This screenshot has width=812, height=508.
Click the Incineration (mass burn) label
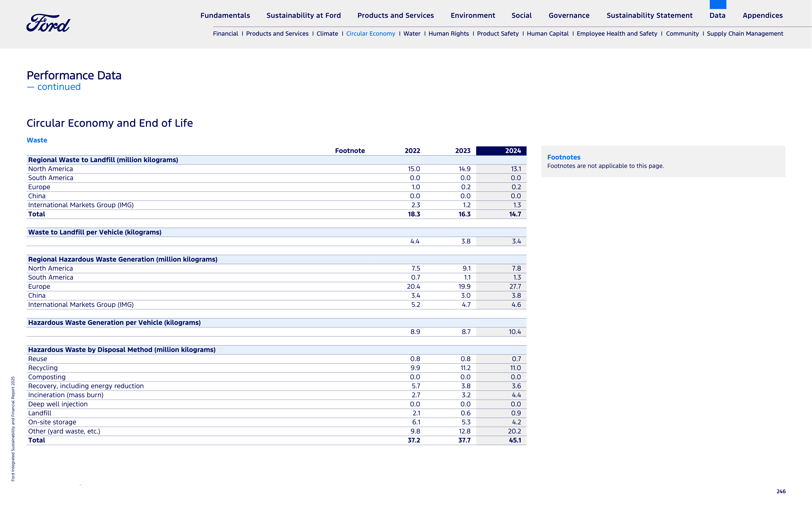66,395
